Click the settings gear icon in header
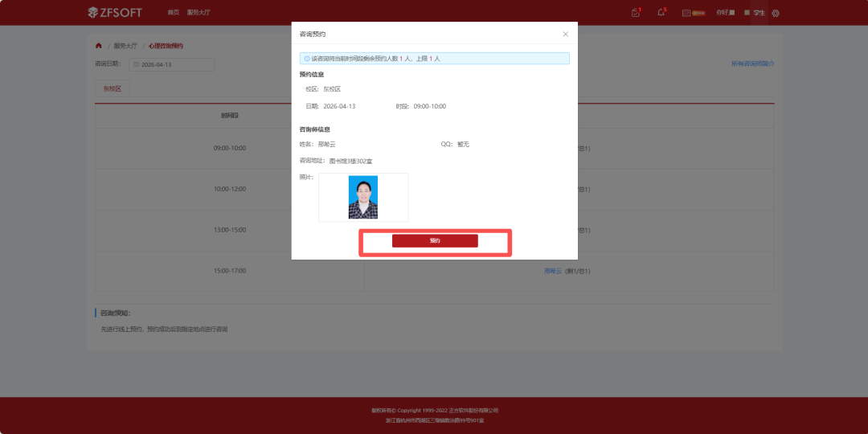868x434 pixels. (x=776, y=13)
